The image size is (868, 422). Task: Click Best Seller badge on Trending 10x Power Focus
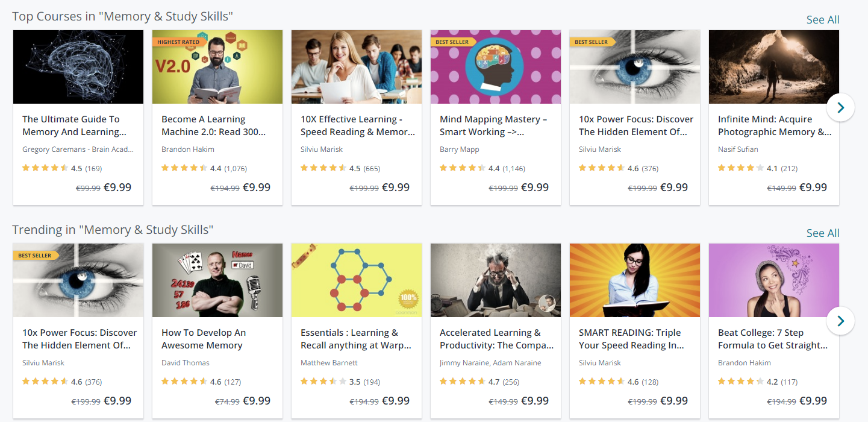(x=36, y=256)
